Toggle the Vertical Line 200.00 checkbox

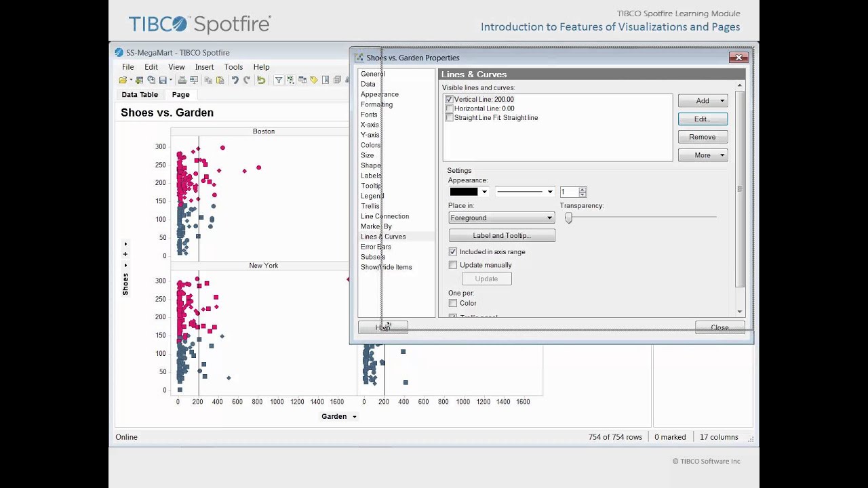point(449,100)
